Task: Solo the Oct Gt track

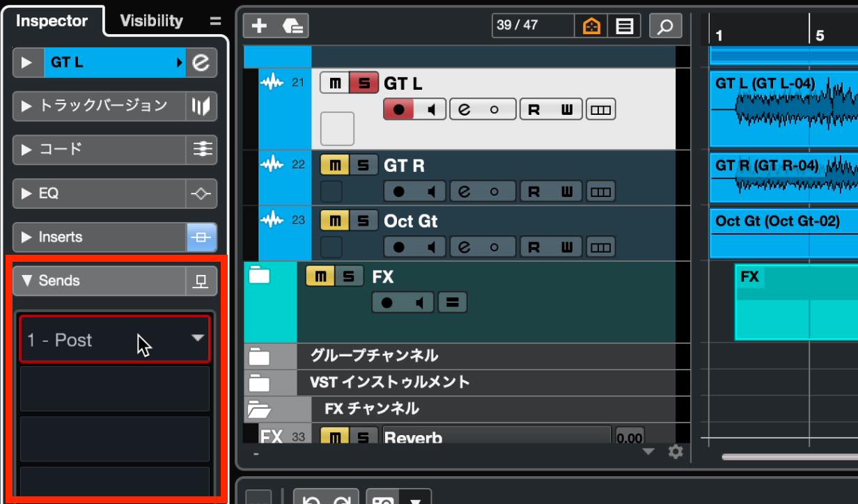Action: coord(363,221)
